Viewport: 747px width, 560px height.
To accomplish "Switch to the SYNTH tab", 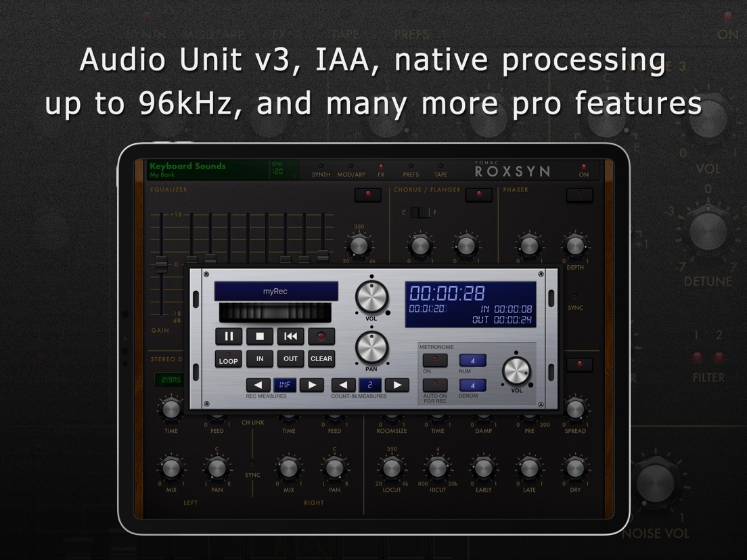I will 321,171.
